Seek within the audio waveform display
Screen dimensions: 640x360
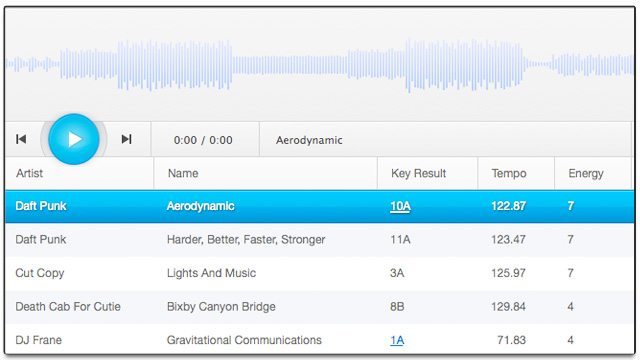[320, 64]
